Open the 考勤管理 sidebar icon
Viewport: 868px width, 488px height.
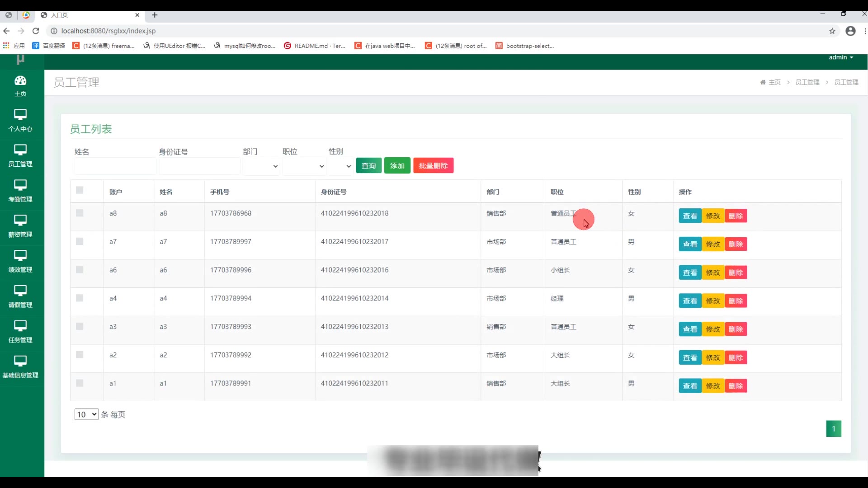[20, 185]
